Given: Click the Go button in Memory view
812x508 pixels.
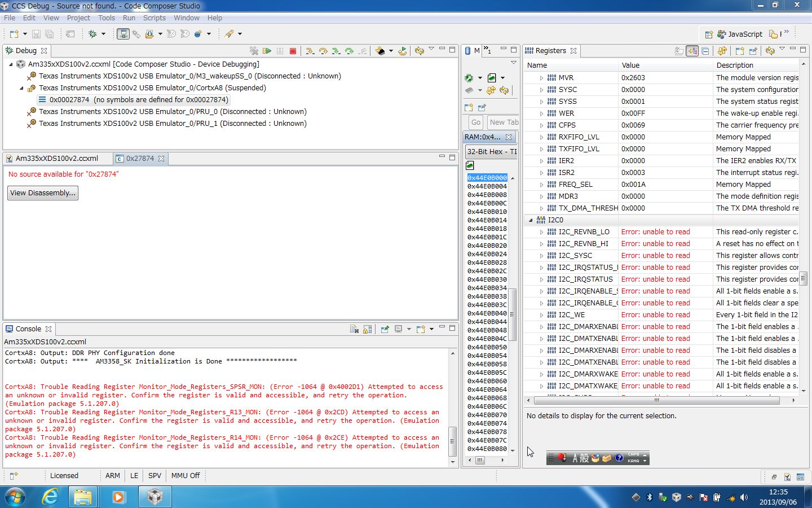Looking at the screenshot, I should click(x=476, y=122).
